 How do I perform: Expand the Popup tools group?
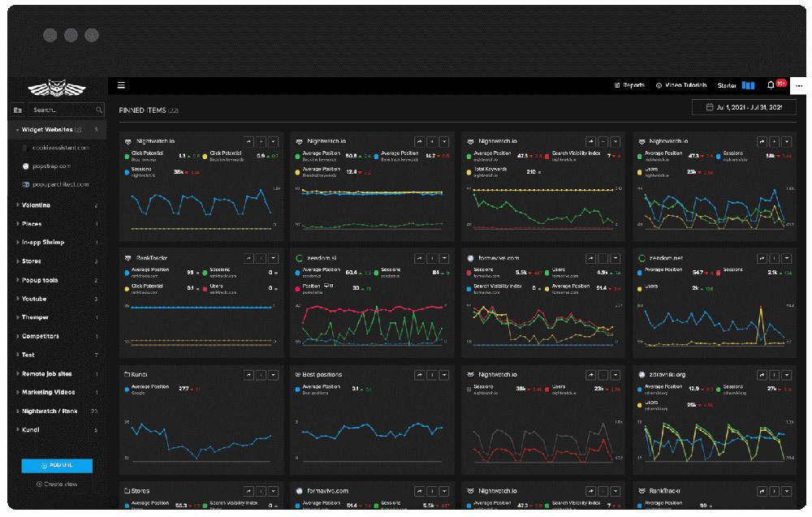(18, 280)
